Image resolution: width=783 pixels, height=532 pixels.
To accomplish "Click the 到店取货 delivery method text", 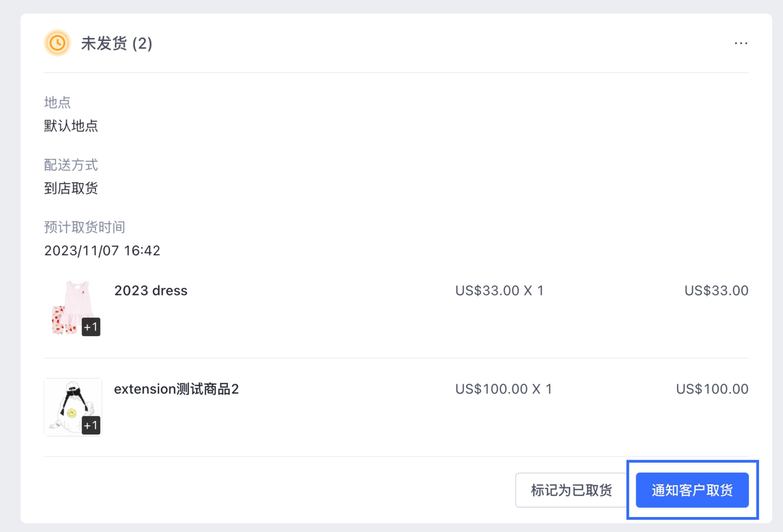I will 71,188.
